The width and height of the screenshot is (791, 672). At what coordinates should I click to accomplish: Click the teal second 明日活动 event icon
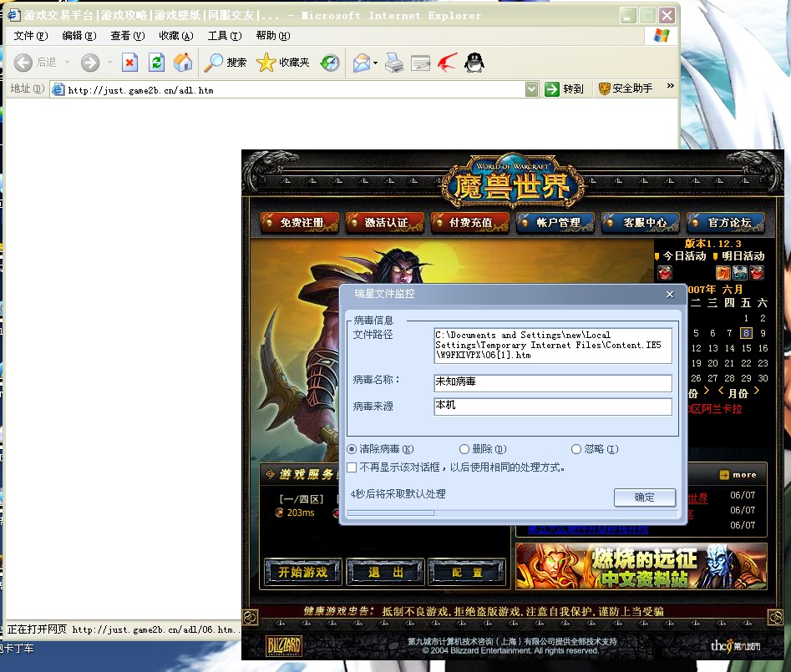(739, 273)
